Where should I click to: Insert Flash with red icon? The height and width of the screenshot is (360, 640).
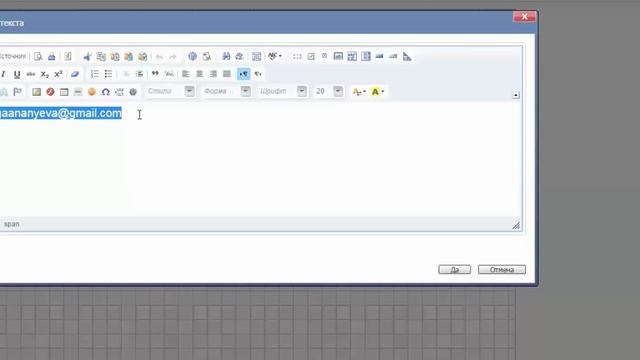50,92
